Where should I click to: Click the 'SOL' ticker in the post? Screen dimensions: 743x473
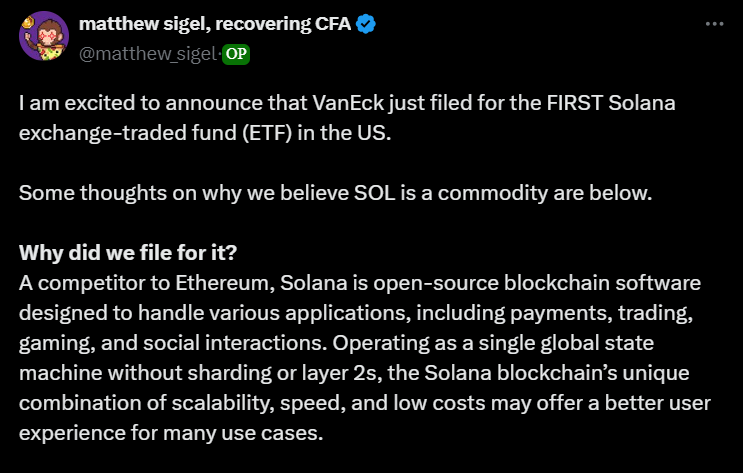(x=374, y=193)
